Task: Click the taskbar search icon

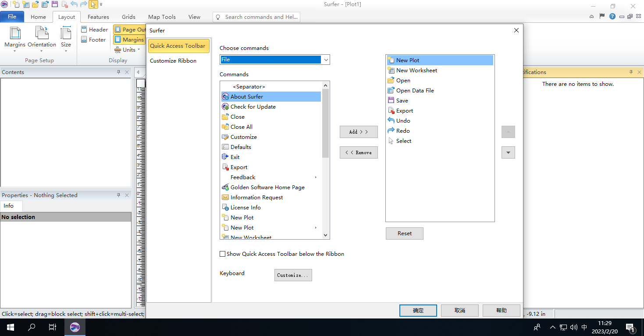Action: click(x=32, y=327)
